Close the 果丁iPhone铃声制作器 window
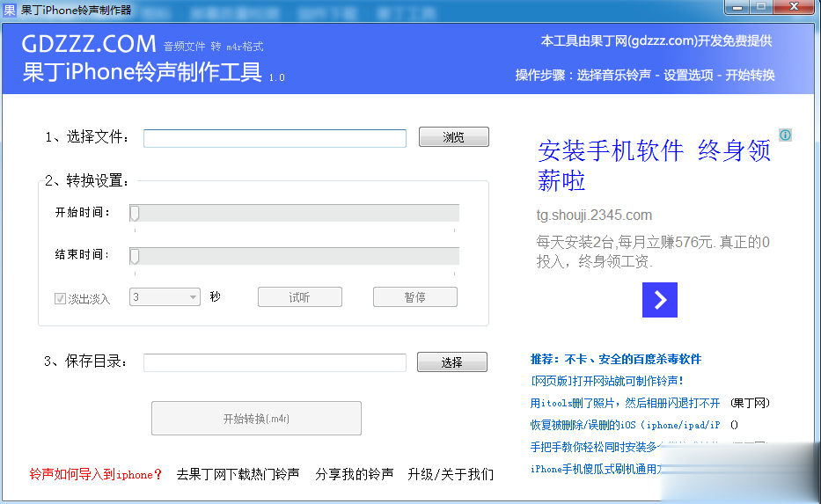The width and height of the screenshot is (821, 504). click(794, 7)
